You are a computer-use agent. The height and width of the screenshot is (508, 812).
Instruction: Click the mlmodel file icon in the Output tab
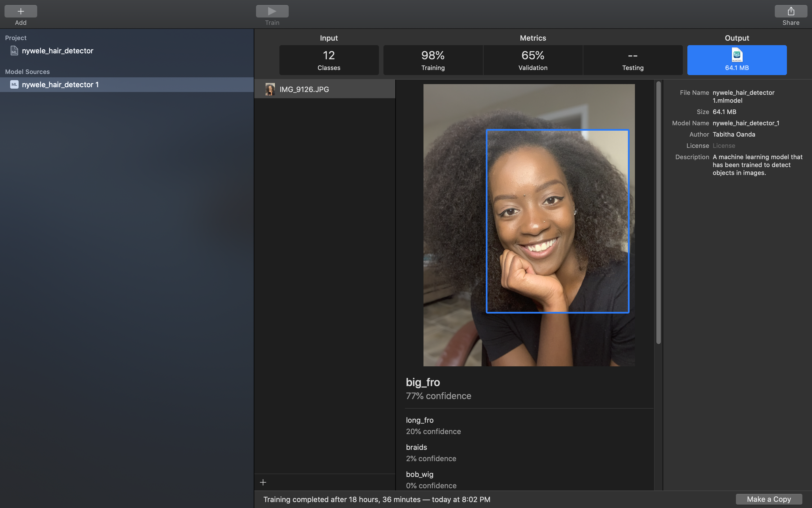(737, 55)
